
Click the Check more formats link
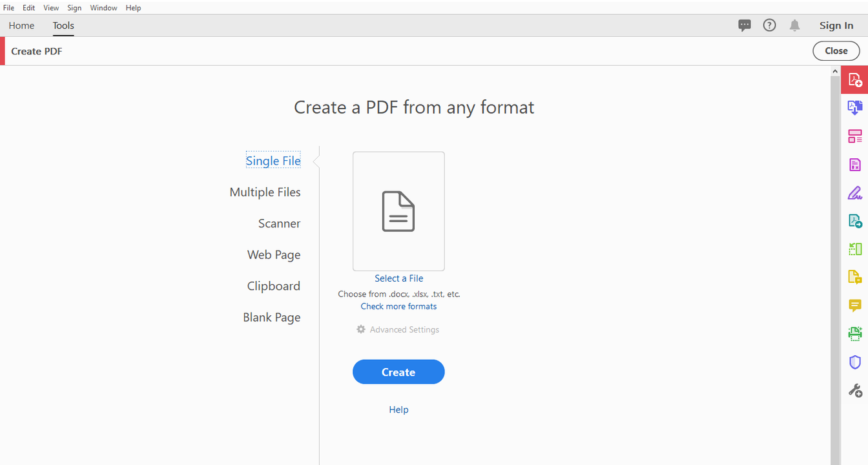pyautogui.click(x=398, y=306)
